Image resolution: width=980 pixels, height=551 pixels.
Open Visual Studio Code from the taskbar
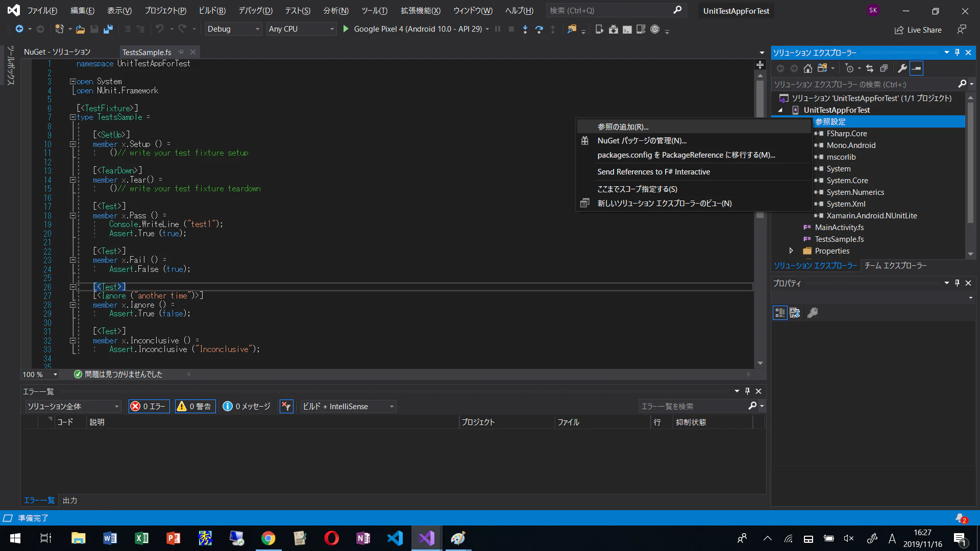(395, 538)
